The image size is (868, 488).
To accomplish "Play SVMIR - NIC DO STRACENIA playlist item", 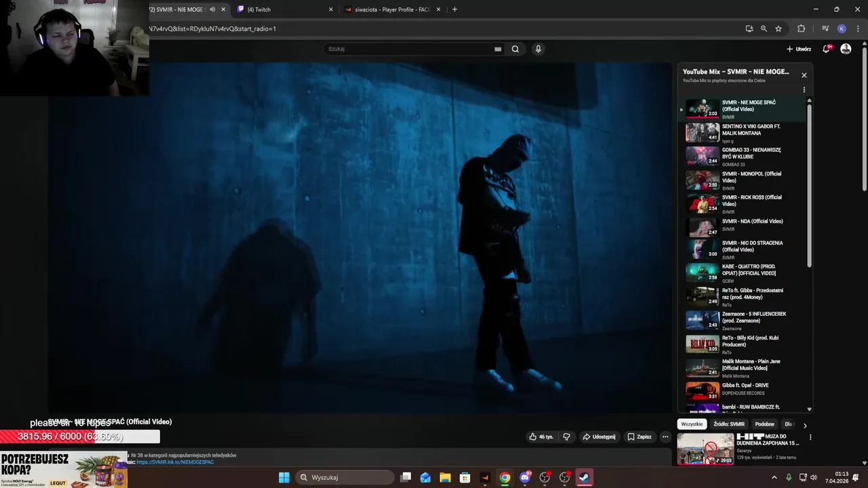I will 743,249.
